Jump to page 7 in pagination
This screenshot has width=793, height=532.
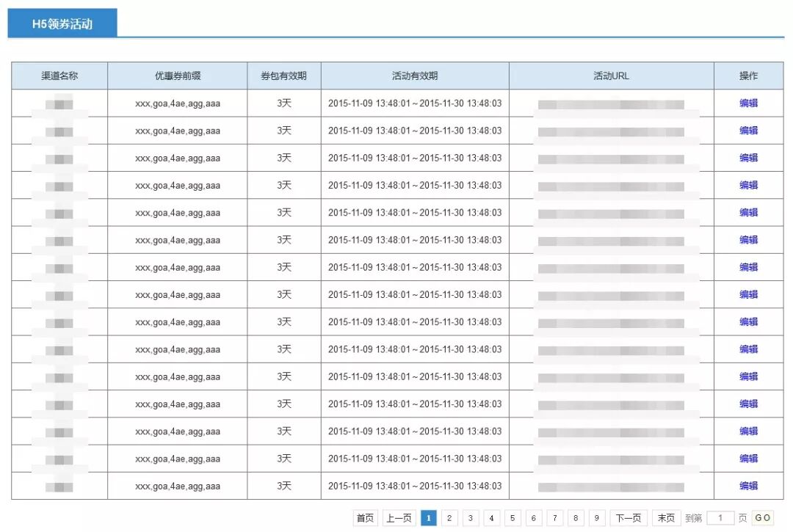pyautogui.click(x=555, y=518)
